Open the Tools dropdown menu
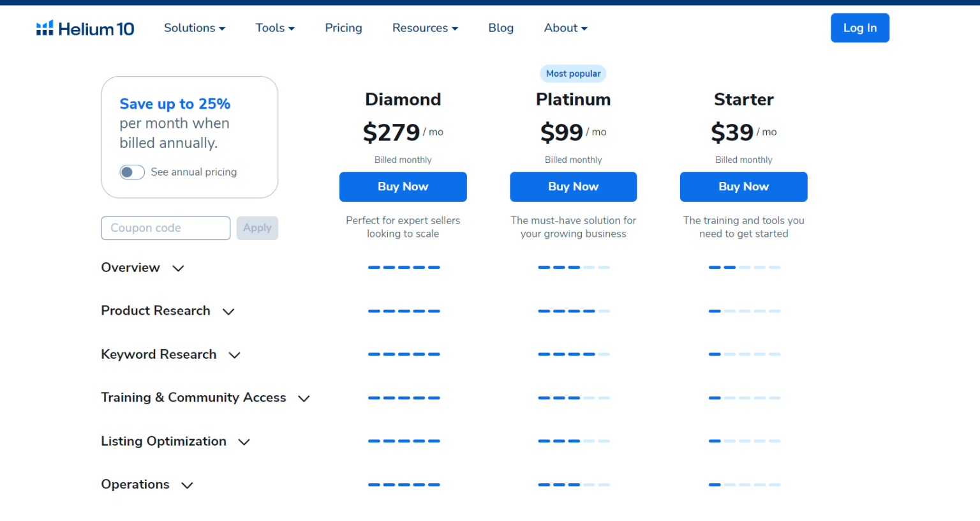Viewport: 980px width, 521px height. (274, 27)
